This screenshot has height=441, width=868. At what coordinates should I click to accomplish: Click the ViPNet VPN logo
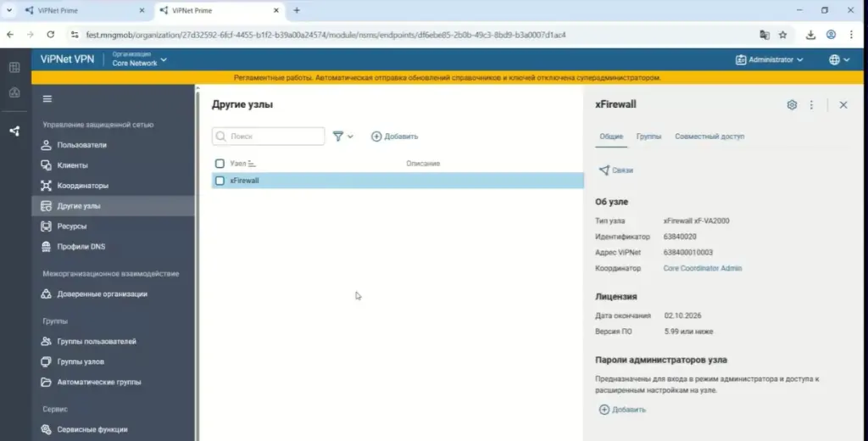[67, 59]
